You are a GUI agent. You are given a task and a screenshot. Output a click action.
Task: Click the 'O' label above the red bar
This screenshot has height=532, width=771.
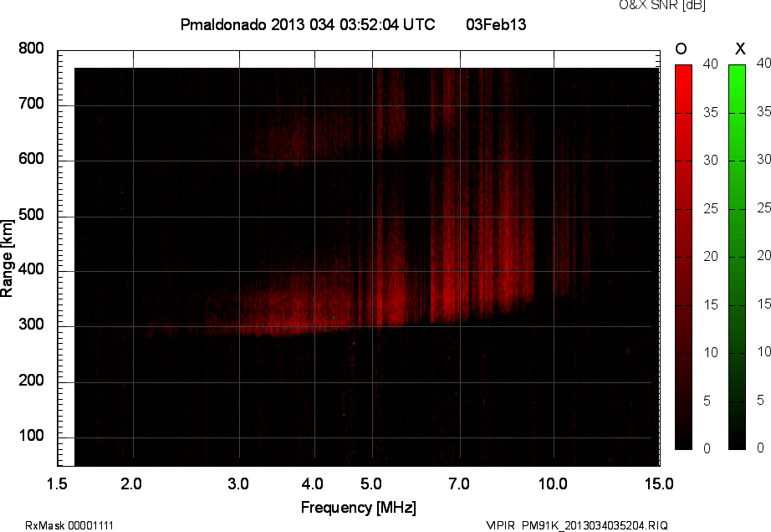(x=681, y=49)
